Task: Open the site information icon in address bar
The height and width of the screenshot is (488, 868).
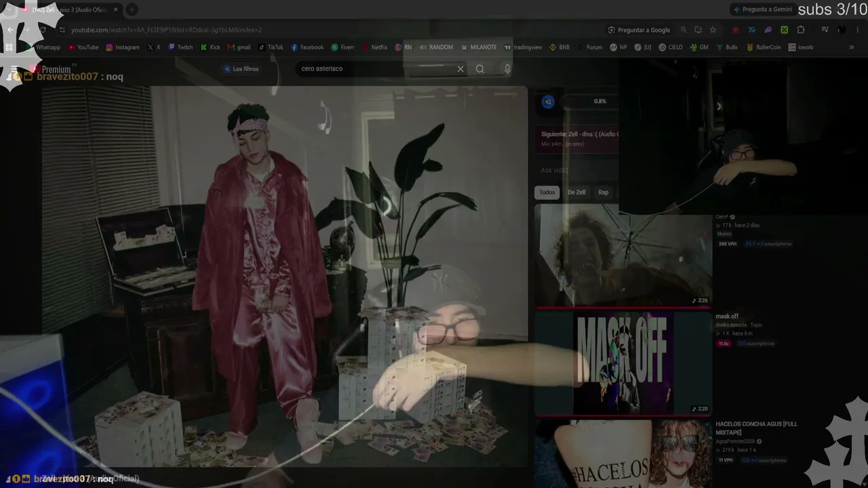Action: point(62,30)
